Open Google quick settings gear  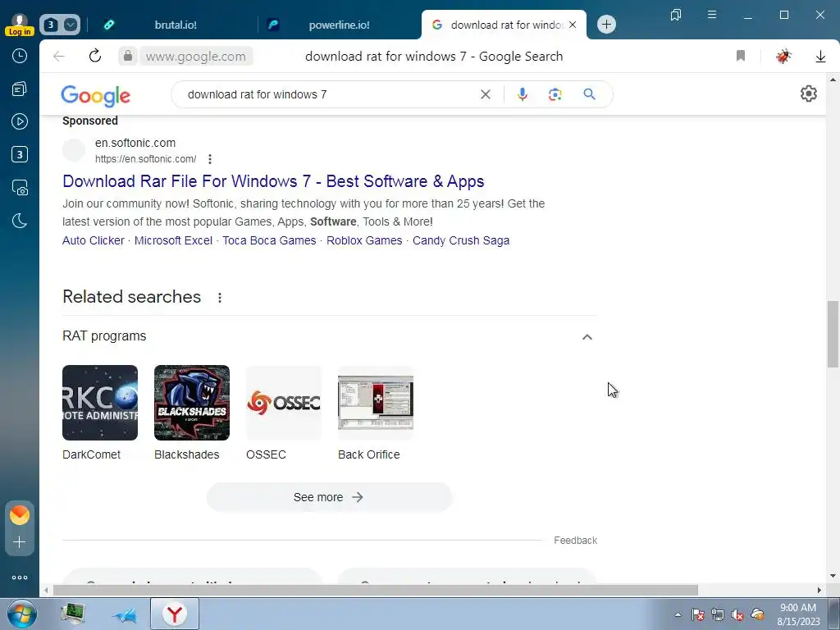808,94
